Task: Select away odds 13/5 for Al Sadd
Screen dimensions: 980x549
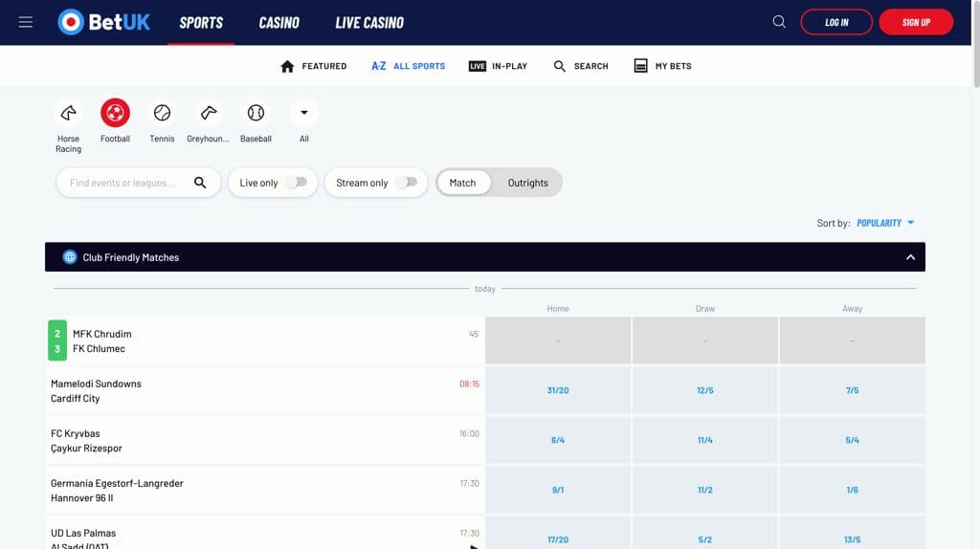Action: (x=853, y=533)
